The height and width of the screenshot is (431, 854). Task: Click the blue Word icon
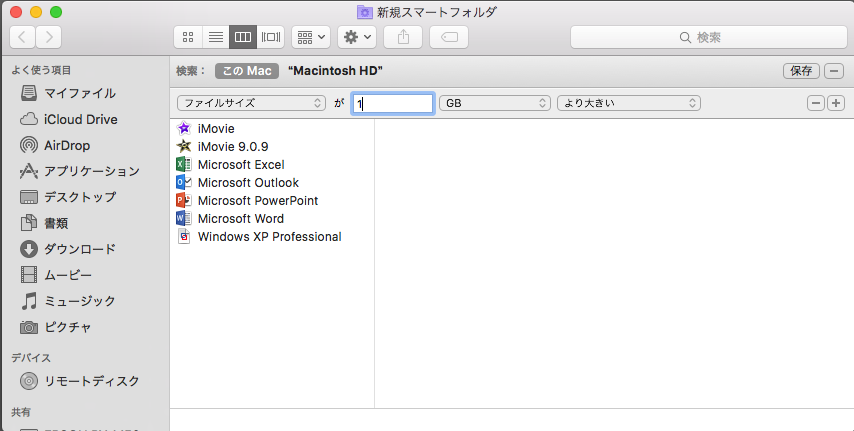pyautogui.click(x=184, y=218)
